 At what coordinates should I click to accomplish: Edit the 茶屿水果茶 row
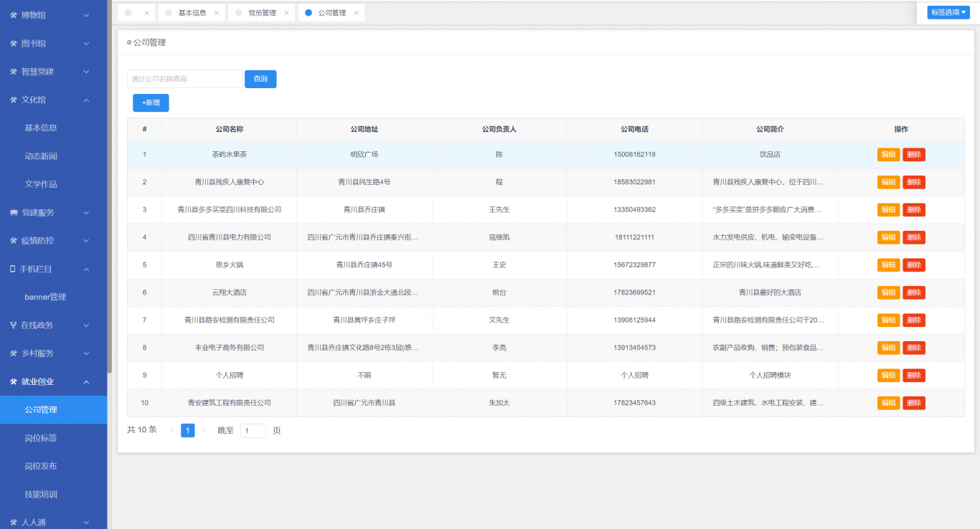point(888,155)
